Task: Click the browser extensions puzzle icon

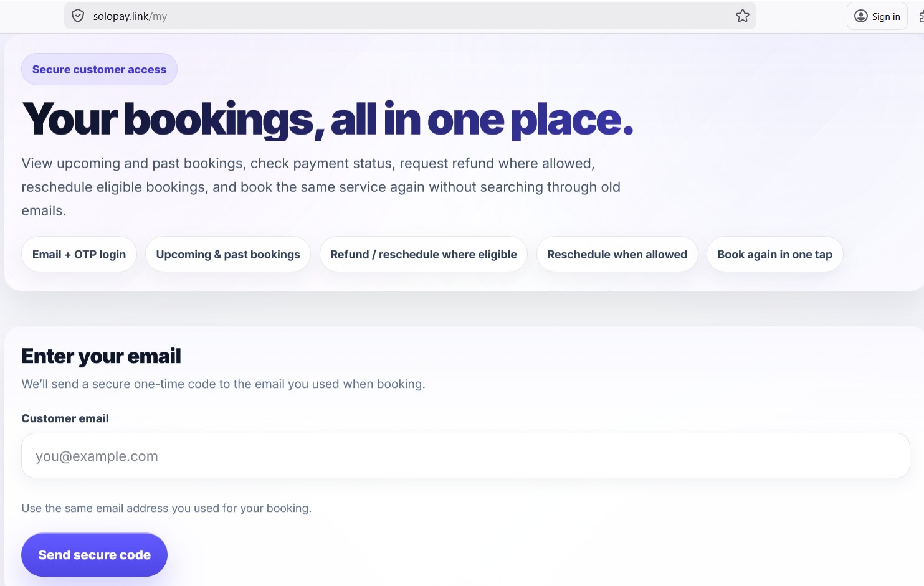Action: click(x=920, y=16)
